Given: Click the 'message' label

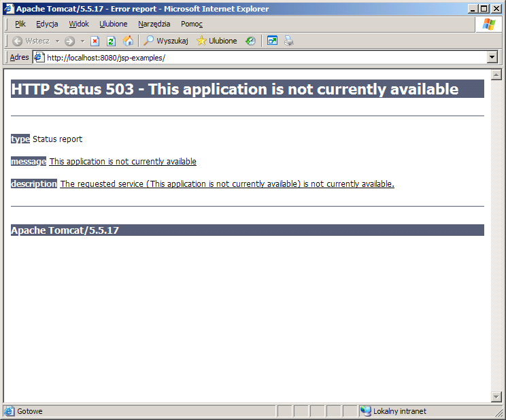Looking at the screenshot, I should point(29,161).
